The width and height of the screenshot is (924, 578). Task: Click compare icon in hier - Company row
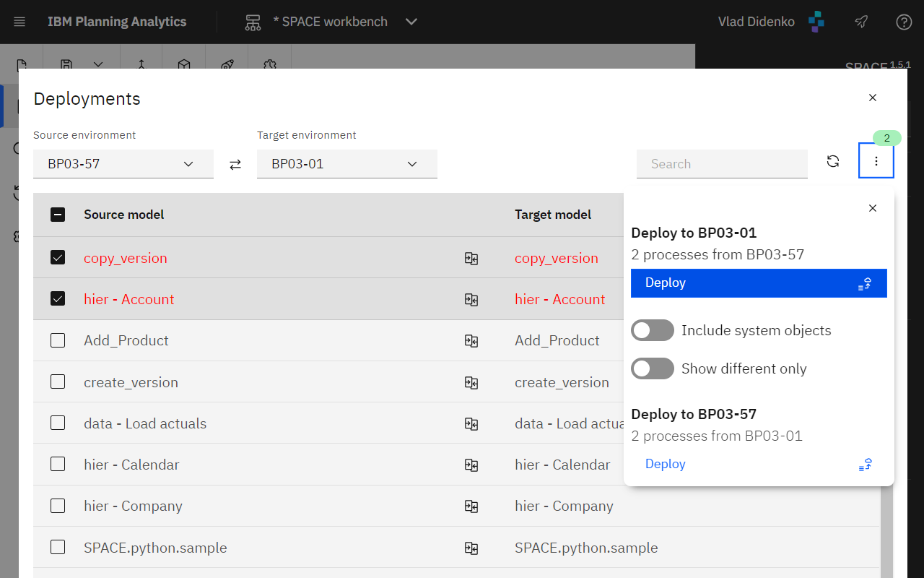(x=471, y=506)
